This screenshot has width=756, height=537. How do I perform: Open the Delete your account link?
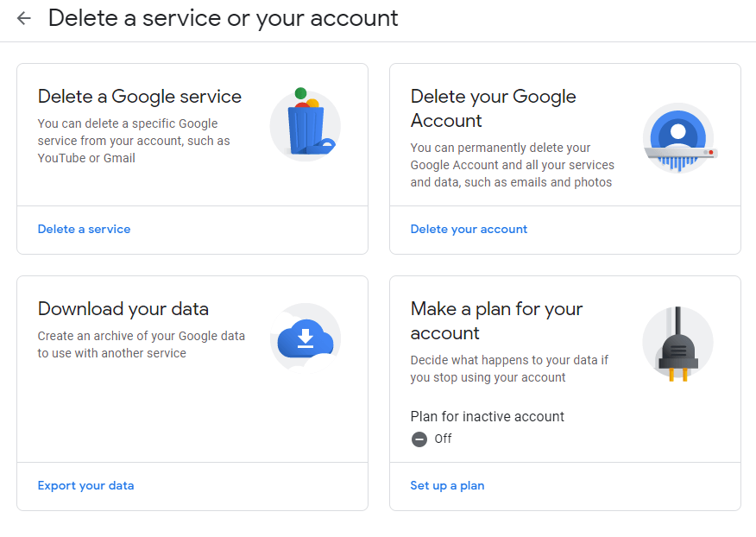point(469,229)
